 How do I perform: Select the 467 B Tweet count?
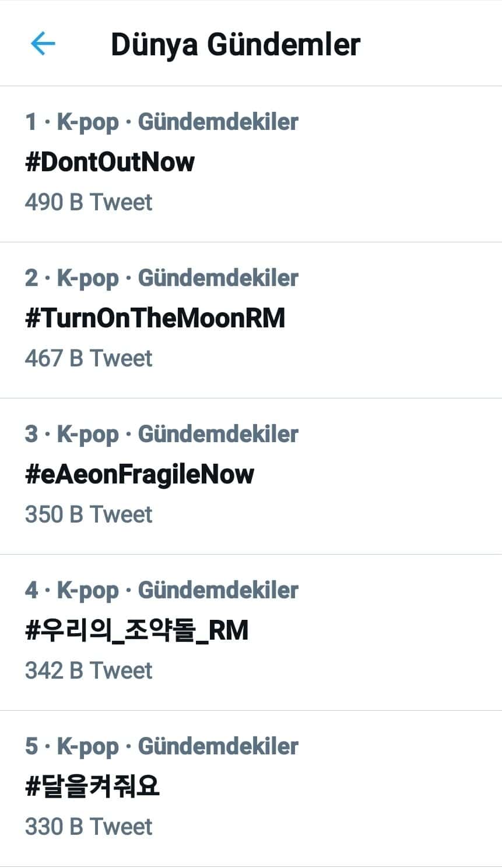[89, 358]
